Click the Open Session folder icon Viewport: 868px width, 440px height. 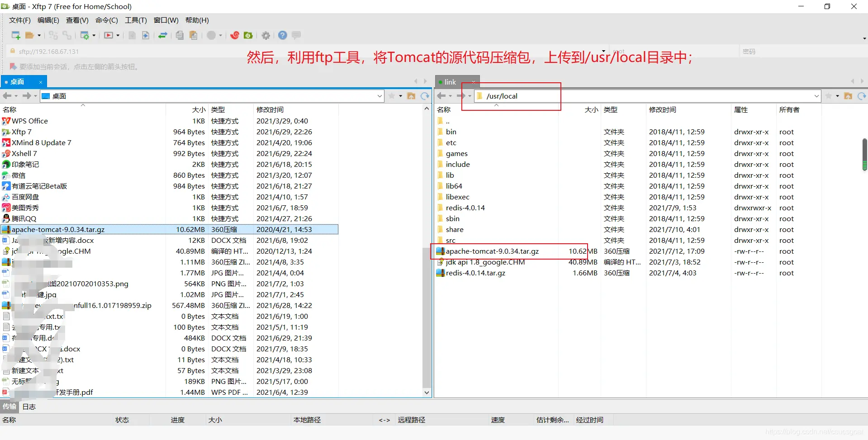(x=30, y=35)
